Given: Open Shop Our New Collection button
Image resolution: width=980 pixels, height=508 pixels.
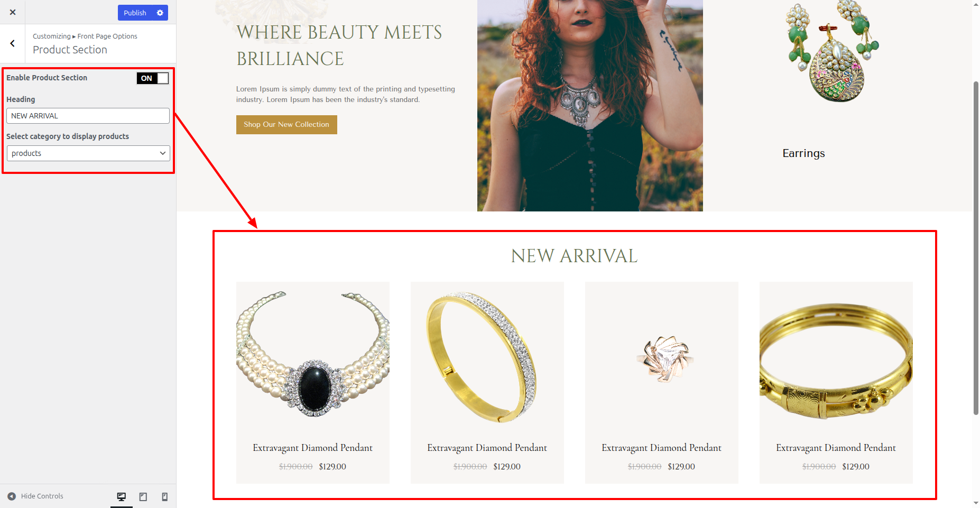Looking at the screenshot, I should coord(286,125).
